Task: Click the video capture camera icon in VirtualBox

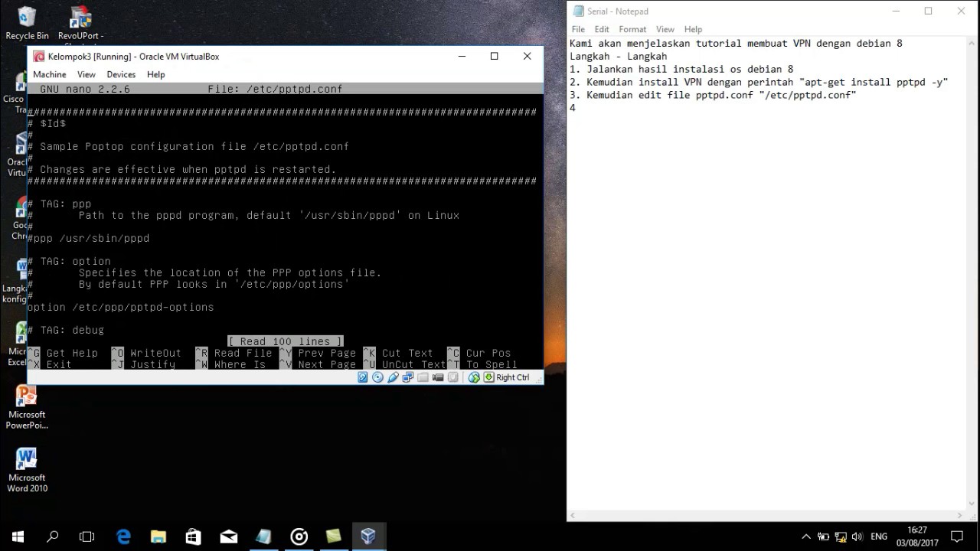Action: point(438,377)
